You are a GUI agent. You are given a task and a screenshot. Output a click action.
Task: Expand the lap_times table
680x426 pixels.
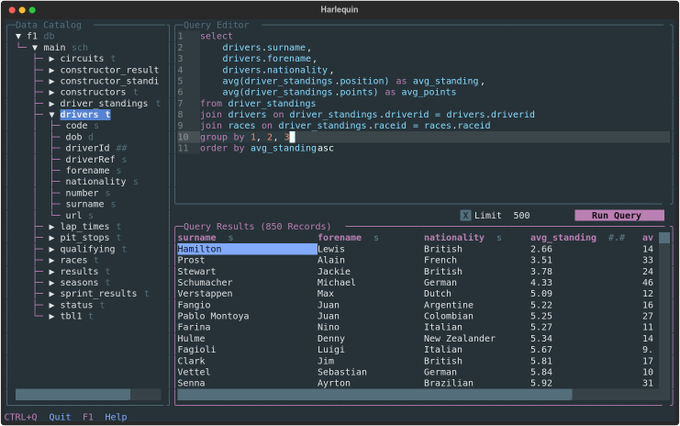52,226
